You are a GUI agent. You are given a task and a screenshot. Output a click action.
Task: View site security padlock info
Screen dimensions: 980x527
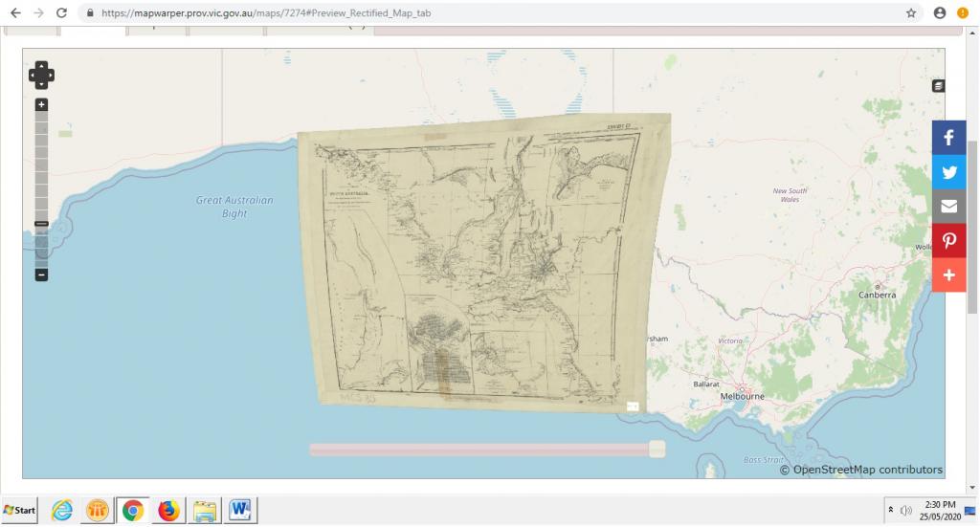pos(90,13)
